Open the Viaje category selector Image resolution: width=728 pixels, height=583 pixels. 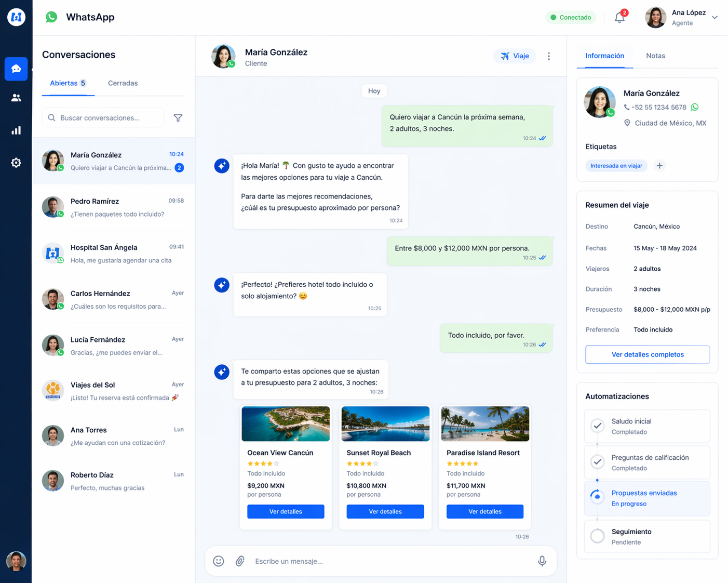(515, 56)
